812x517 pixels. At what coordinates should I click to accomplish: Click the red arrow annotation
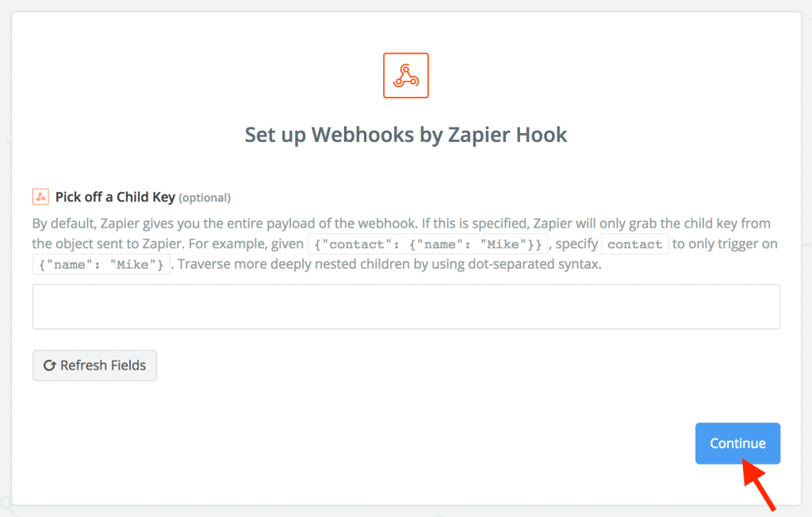(x=759, y=484)
